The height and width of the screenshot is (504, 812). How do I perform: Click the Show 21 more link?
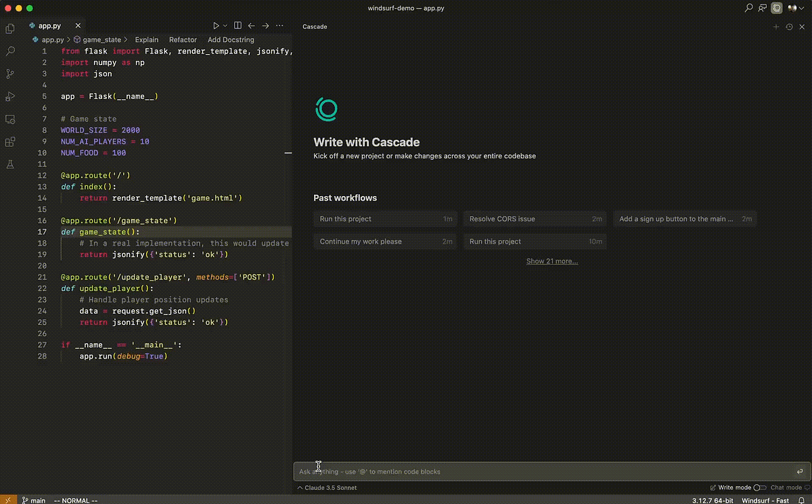(552, 261)
